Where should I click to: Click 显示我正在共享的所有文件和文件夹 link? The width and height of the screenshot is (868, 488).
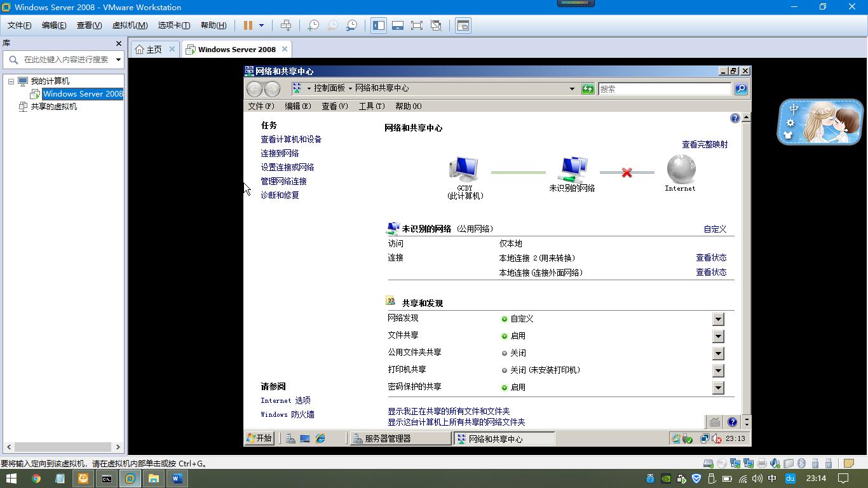pos(449,411)
